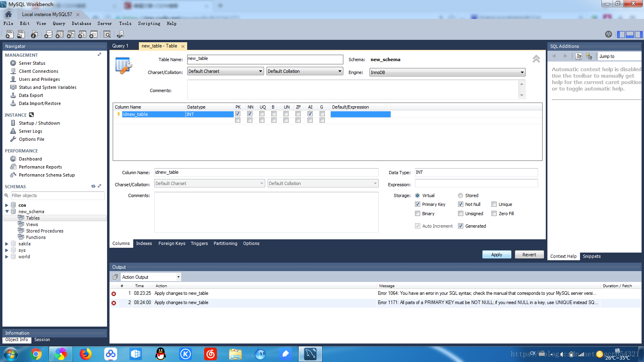644x362 pixels.
Task: Open the Dashboard performance view
Action: [x=30, y=159]
